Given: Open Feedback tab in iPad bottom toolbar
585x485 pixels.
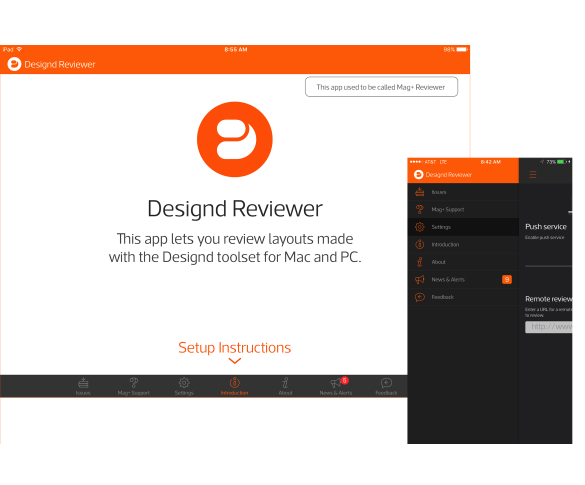Looking at the screenshot, I should point(386,386).
